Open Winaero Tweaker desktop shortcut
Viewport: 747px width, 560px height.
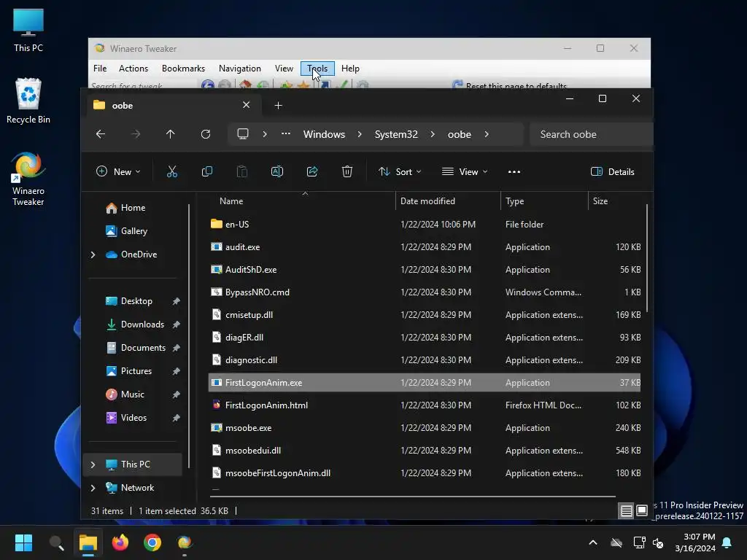click(28, 179)
